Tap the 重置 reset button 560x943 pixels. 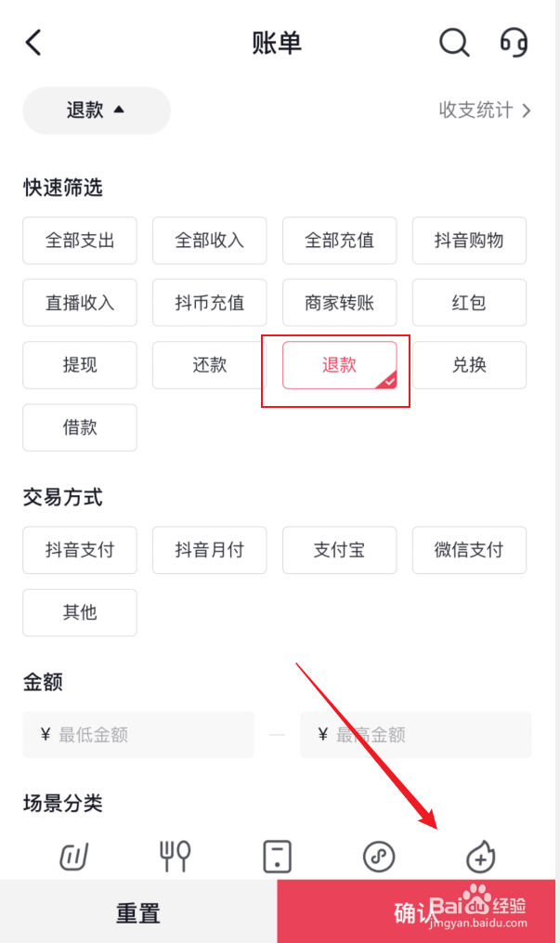click(x=138, y=912)
